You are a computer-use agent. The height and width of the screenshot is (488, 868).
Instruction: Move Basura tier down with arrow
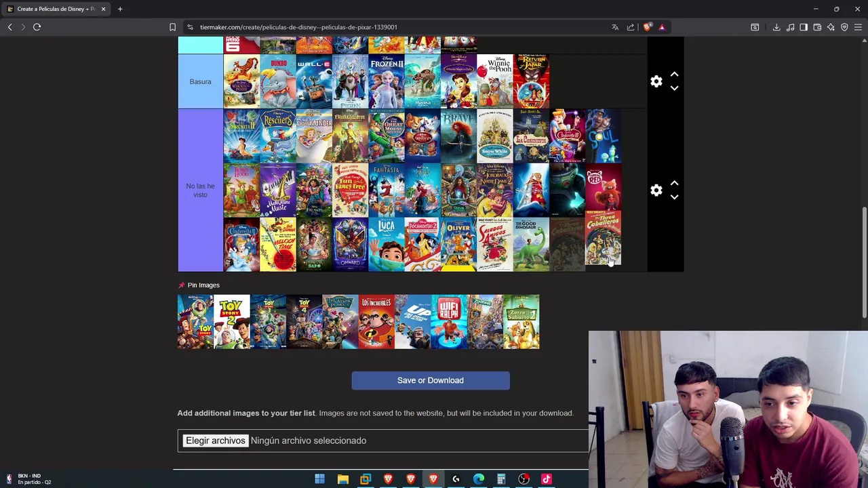tap(674, 88)
